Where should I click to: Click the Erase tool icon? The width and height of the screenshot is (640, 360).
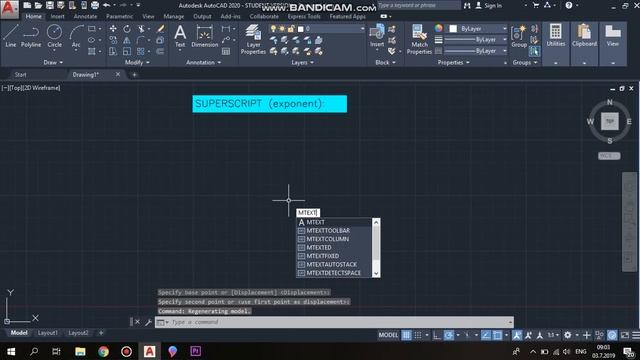[x=160, y=29]
